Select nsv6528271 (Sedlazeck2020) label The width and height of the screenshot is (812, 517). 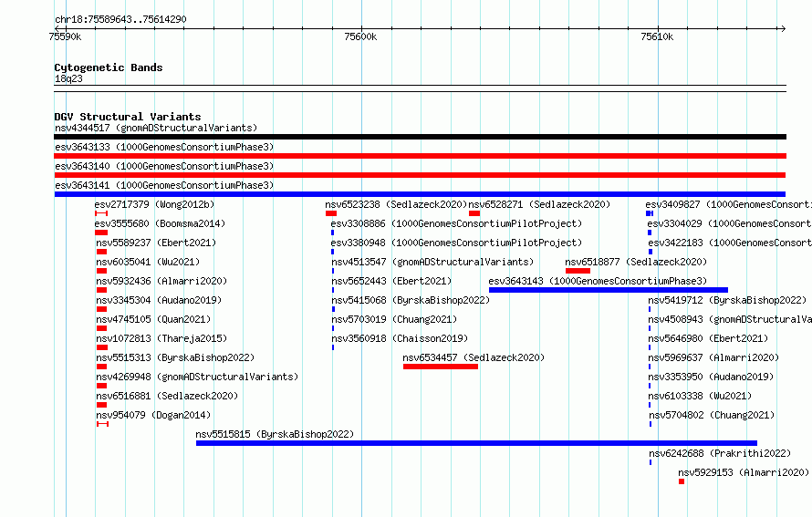tap(539, 204)
